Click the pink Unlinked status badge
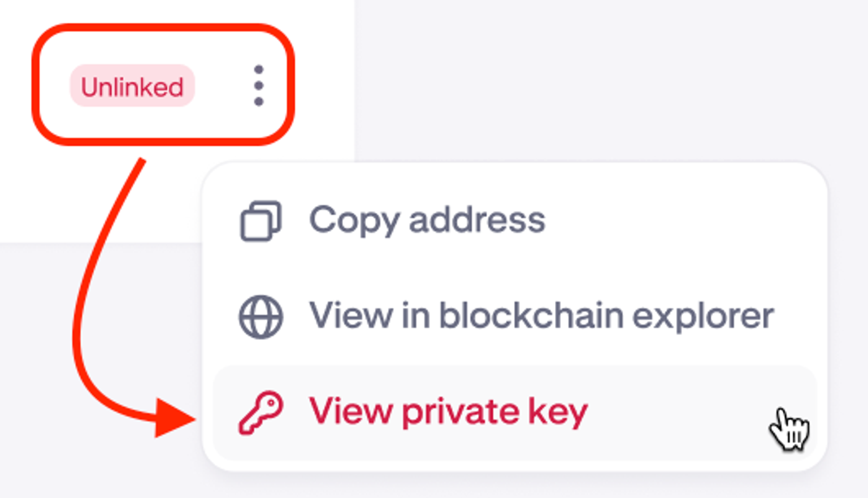This screenshot has width=868, height=498. point(132,86)
